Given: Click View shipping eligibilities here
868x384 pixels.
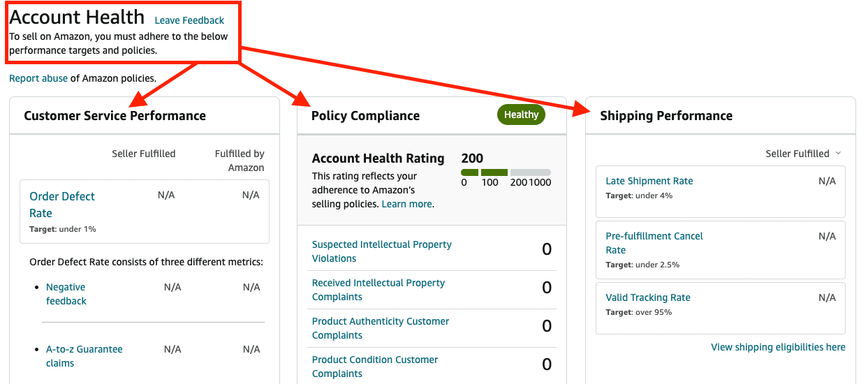Looking at the screenshot, I should tap(778, 347).
